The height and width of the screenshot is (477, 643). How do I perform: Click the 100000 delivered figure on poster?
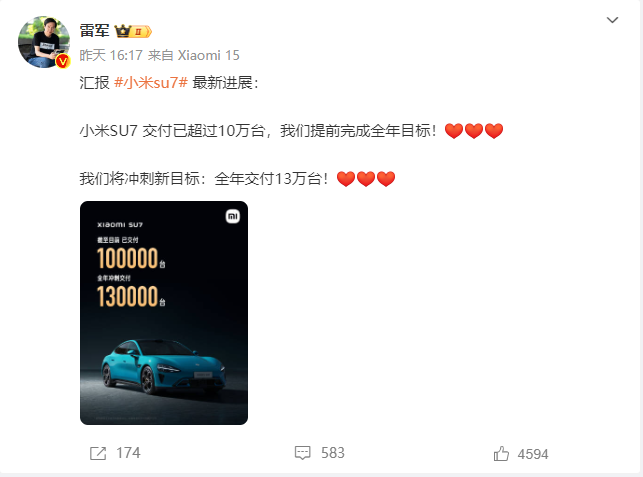coord(128,258)
